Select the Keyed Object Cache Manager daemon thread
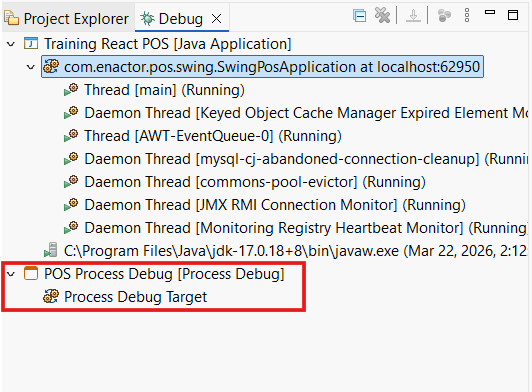The width and height of the screenshot is (532, 392). pos(306,113)
